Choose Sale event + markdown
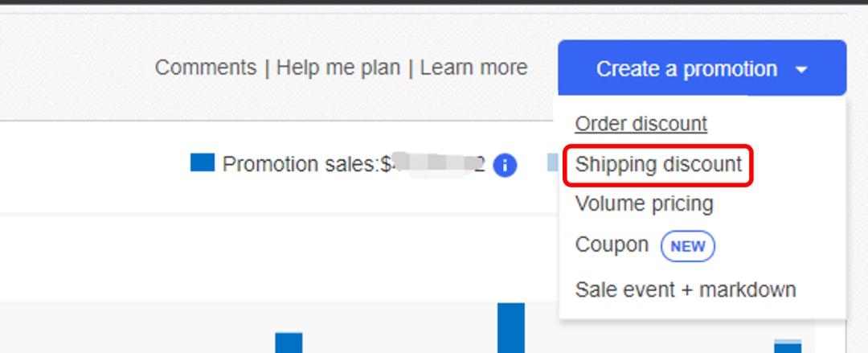This screenshot has height=353, width=868. (x=686, y=289)
